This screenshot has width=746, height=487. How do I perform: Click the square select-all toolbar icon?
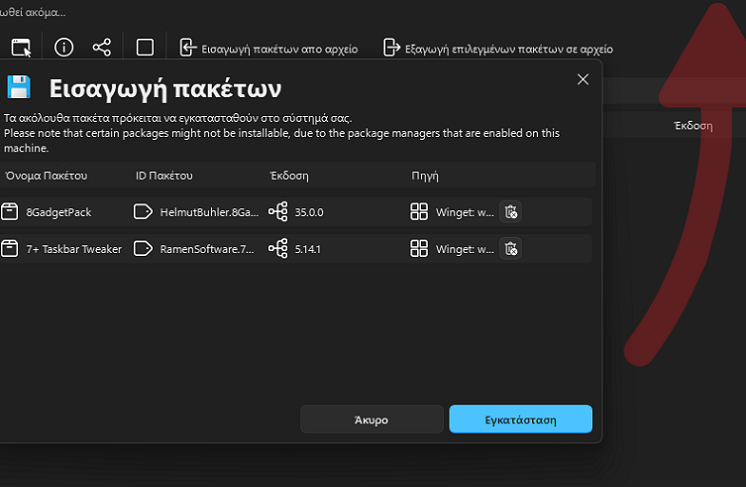click(x=145, y=48)
